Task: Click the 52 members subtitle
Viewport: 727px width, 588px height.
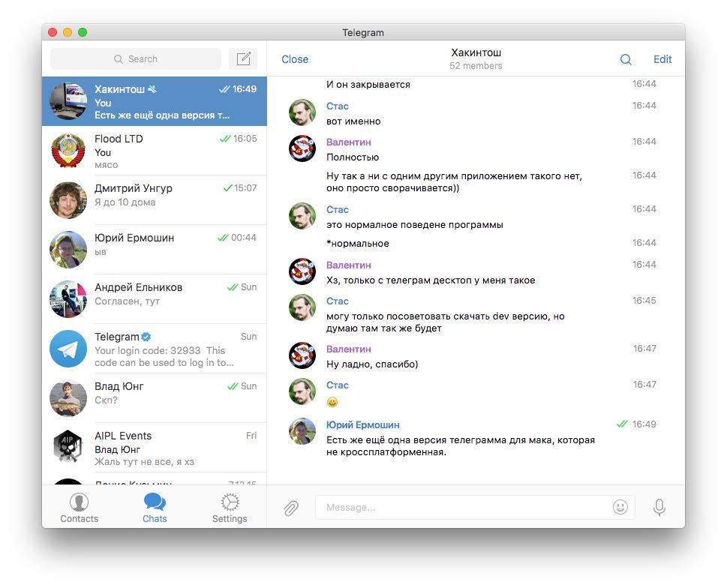Action: tap(476, 66)
